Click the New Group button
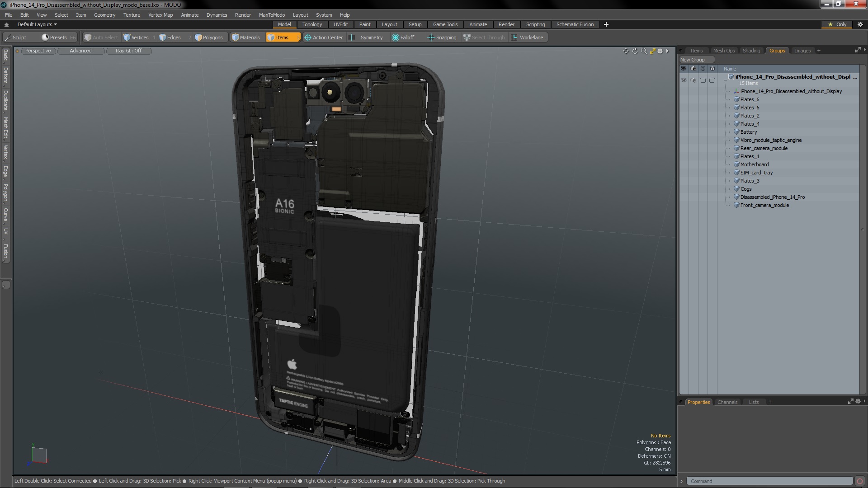 (x=696, y=60)
